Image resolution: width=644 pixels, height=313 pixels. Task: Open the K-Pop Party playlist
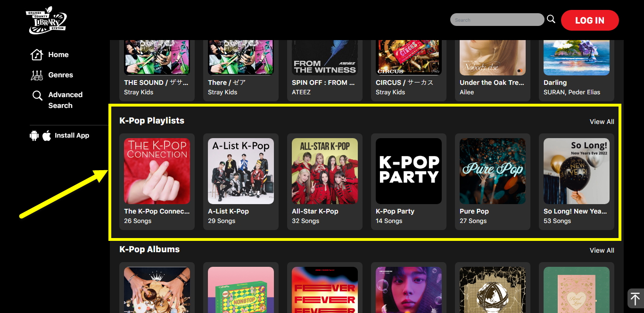(x=409, y=181)
